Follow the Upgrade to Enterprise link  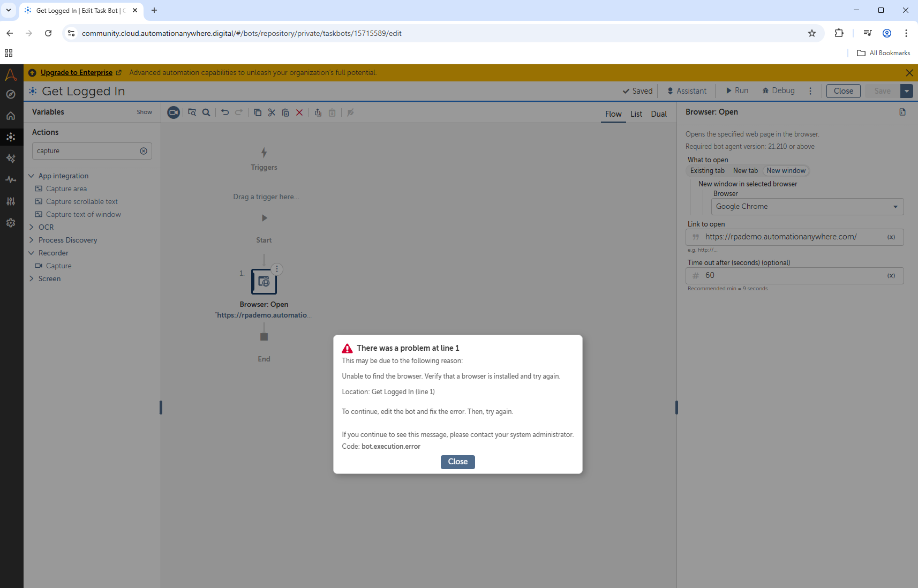point(77,73)
